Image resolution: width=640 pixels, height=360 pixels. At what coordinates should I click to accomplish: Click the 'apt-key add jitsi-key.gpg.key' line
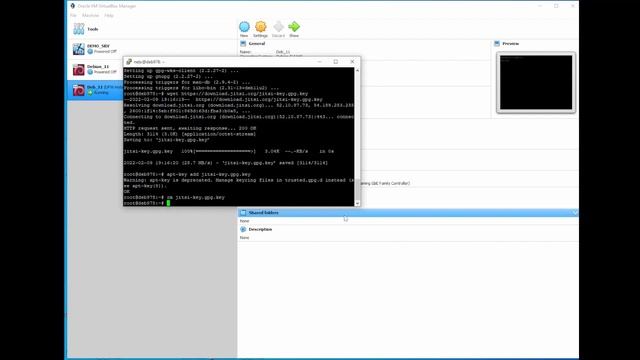point(209,174)
